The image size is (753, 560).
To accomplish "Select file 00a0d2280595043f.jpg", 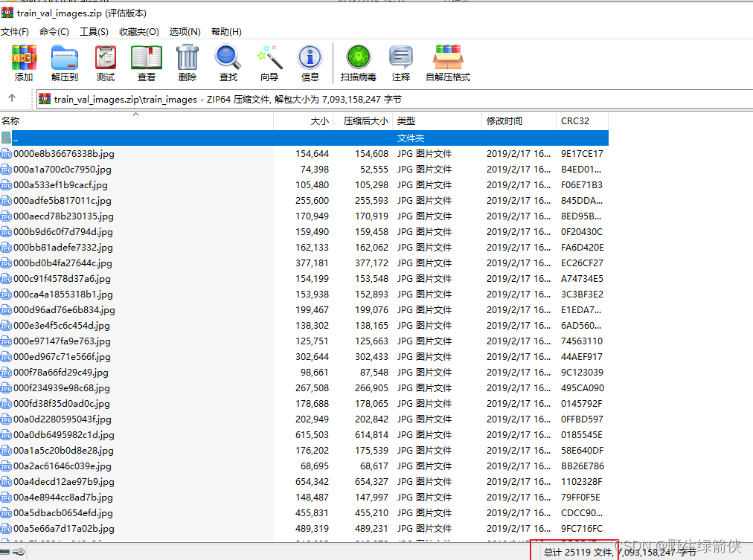I will pyautogui.click(x=63, y=419).
